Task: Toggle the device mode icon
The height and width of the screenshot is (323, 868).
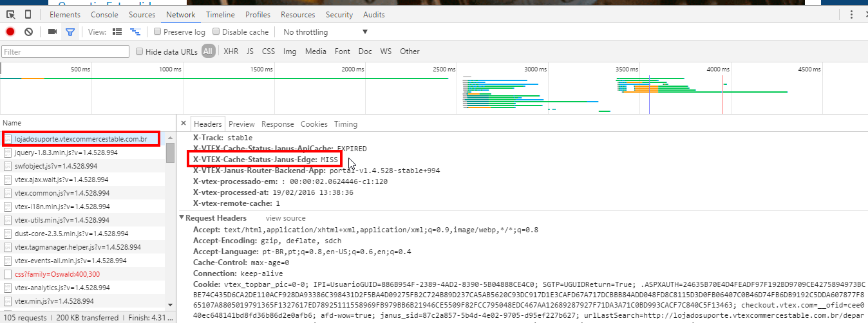Action: coord(28,15)
